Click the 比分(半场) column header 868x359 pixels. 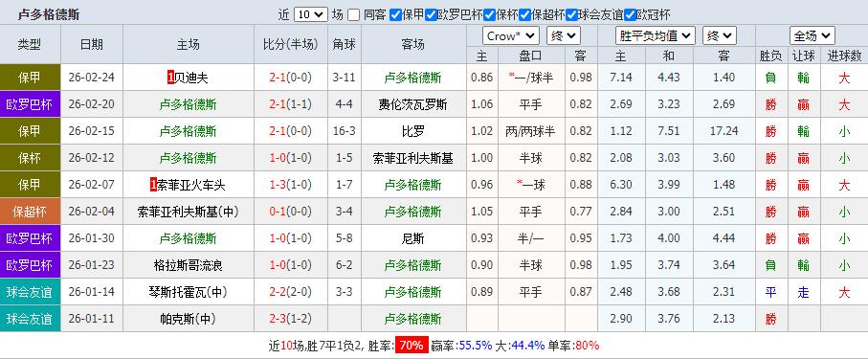tap(291, 45)
